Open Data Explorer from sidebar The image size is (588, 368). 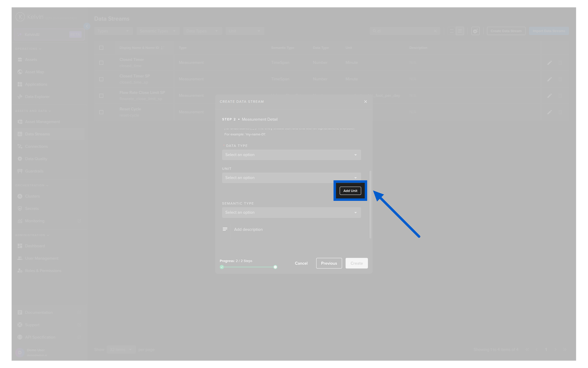tap(37, 97)
